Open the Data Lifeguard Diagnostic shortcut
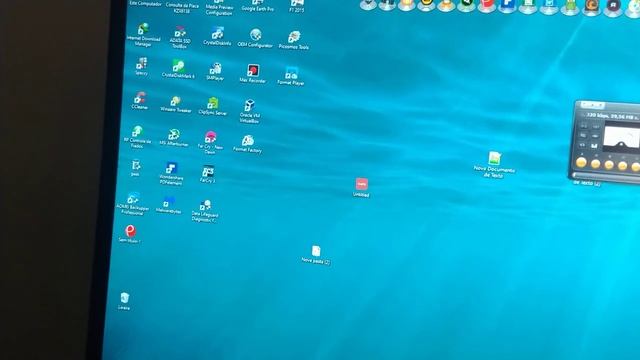640x360 pixels. click(x=205, y=204)
